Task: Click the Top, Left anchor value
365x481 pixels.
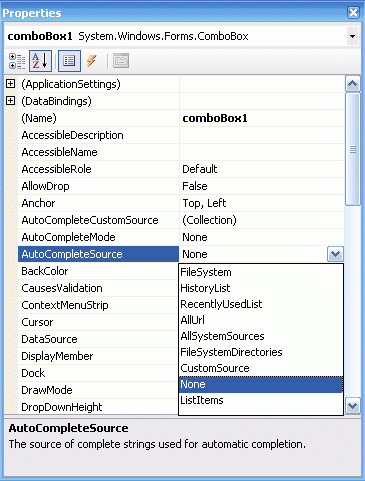Action: pos(262,203)
